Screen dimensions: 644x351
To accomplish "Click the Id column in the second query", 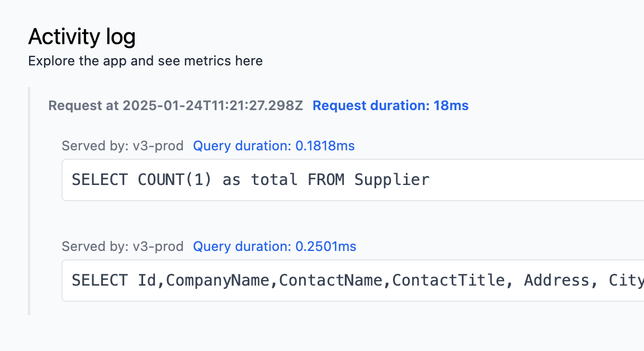I will (x=147, y=281).
